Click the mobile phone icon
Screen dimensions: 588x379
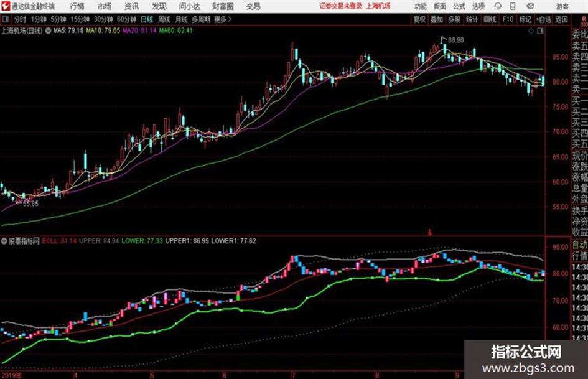513,6
